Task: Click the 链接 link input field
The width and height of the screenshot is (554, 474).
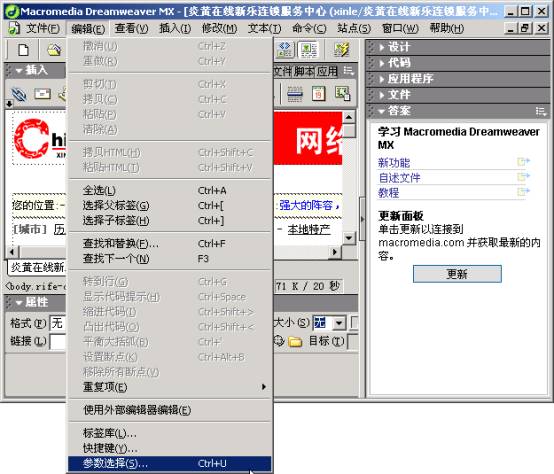Action: (58, 341)
